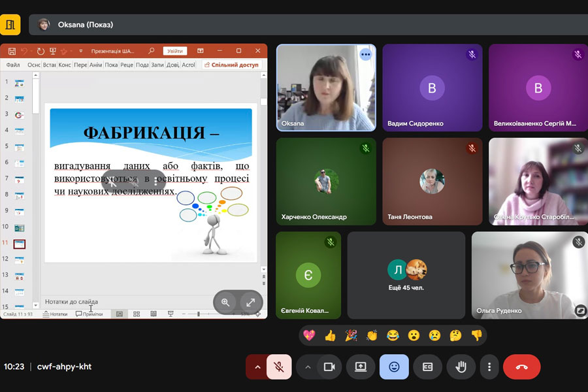Switch to Slide Sorter view icon

coord(137,314)
